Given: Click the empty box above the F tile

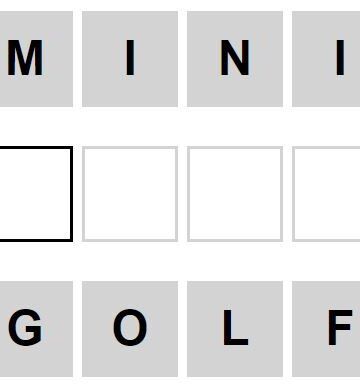Looking at the screenshot, I should (326, 194).
